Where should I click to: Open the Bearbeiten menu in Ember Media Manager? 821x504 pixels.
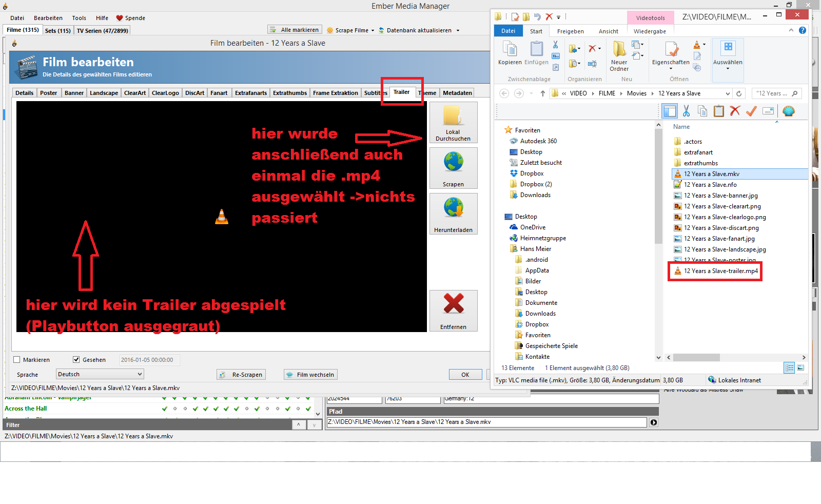[48, 18]
